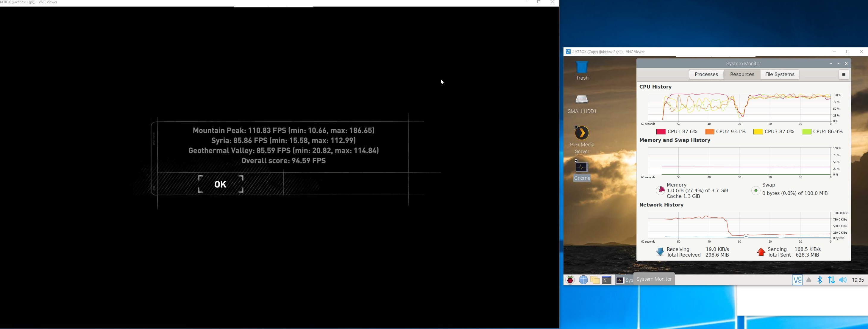Select the Plex Media Server desktop shortcut
The height and width of the screenshot is (329, 868).
click(582, 140)
